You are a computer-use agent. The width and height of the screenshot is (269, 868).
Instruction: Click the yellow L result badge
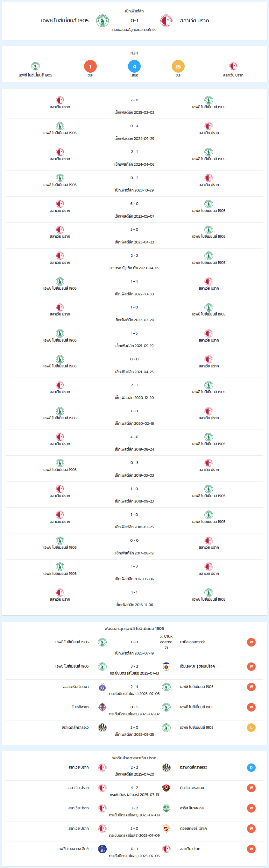pos(251,728)
